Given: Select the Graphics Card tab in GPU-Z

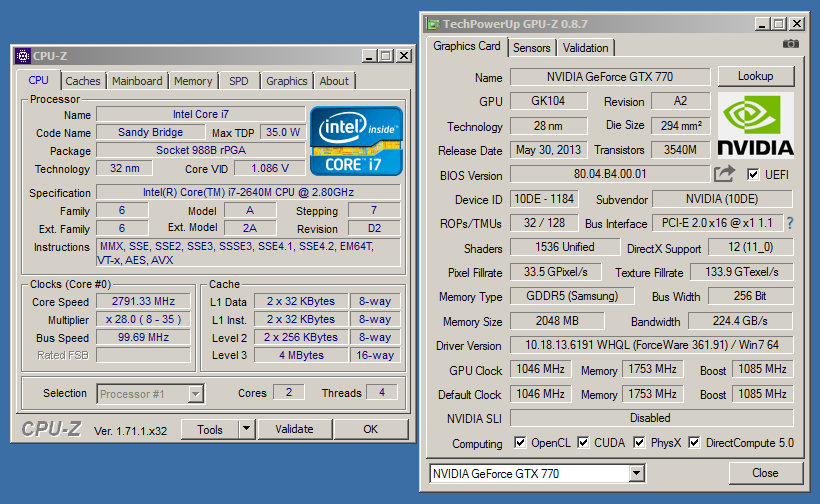Looking at the screenshot, I should pos(466,46).
